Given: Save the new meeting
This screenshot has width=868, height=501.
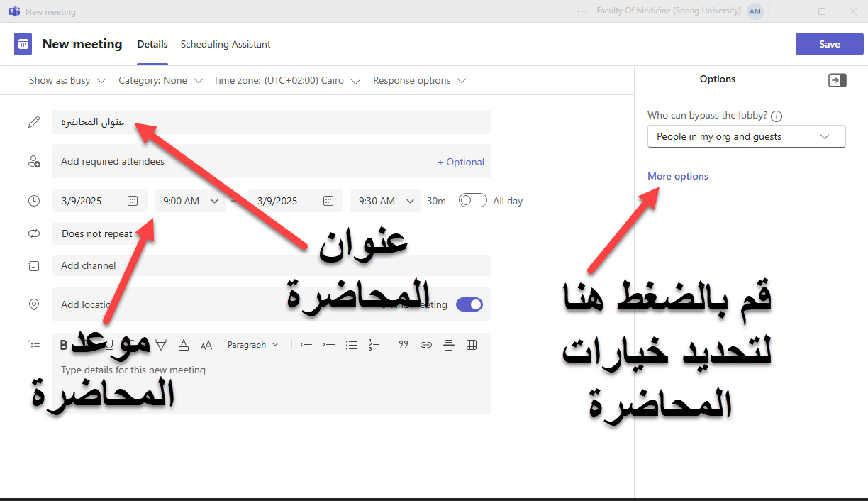Looking at the screenshot, I should 829,44.
